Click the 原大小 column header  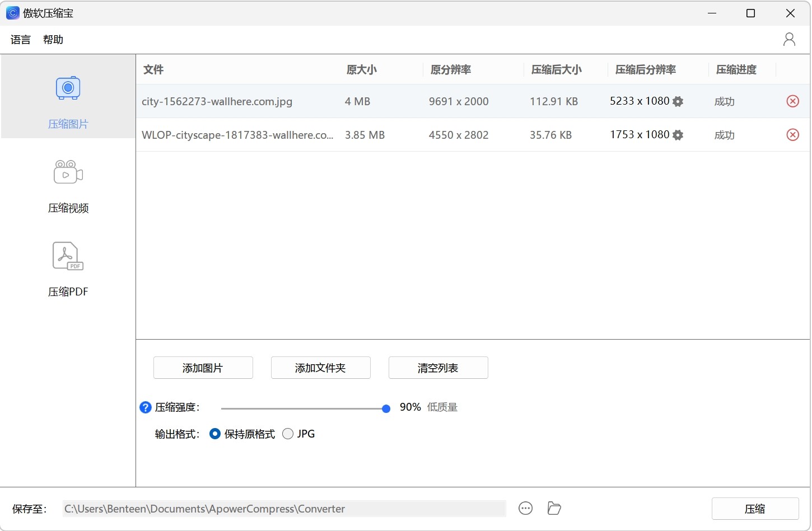tap(362, 69)
